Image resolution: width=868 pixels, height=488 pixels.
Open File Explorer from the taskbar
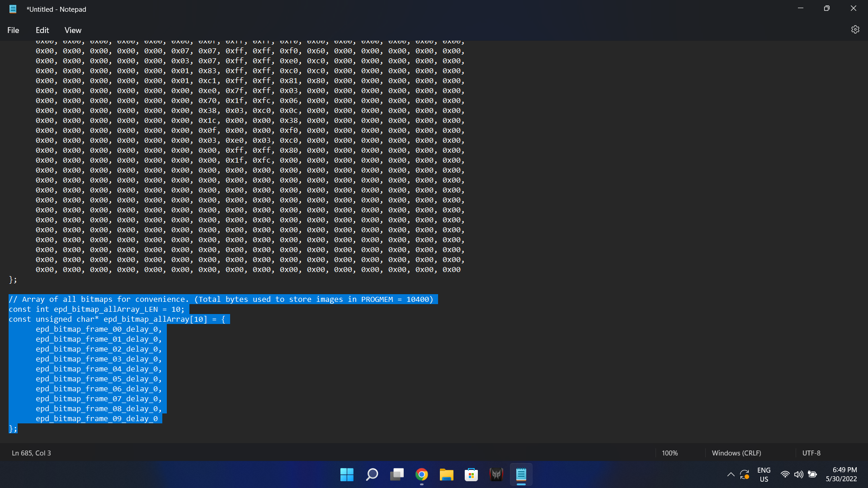[x=446, y=474]
